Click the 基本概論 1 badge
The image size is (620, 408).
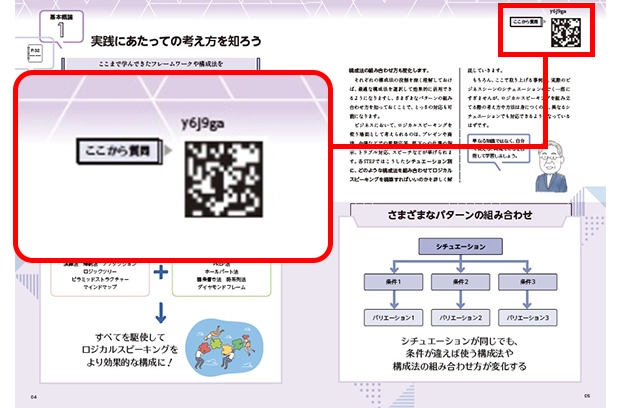(61, 26)
